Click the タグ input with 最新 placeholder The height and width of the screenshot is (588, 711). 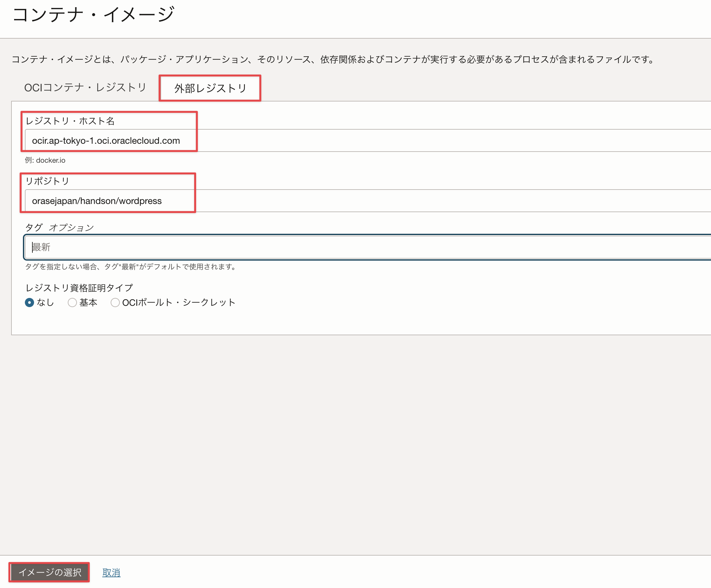point(338,247)
